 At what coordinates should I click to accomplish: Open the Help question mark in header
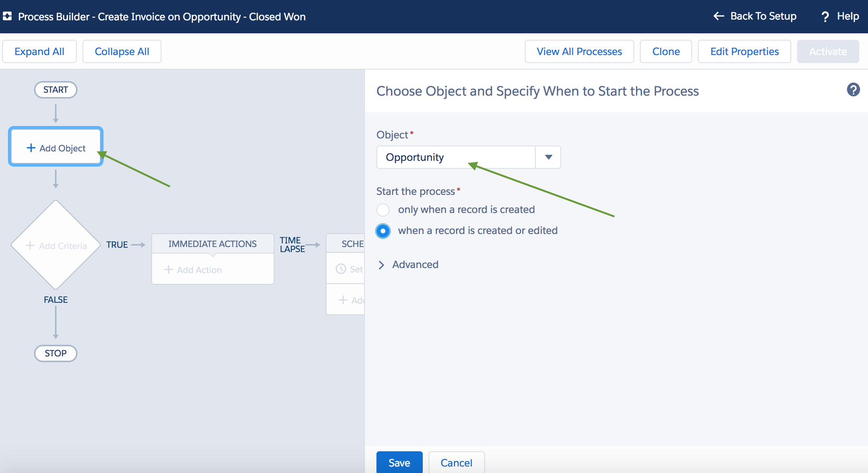pyautogui.click(x=825, y=17)
